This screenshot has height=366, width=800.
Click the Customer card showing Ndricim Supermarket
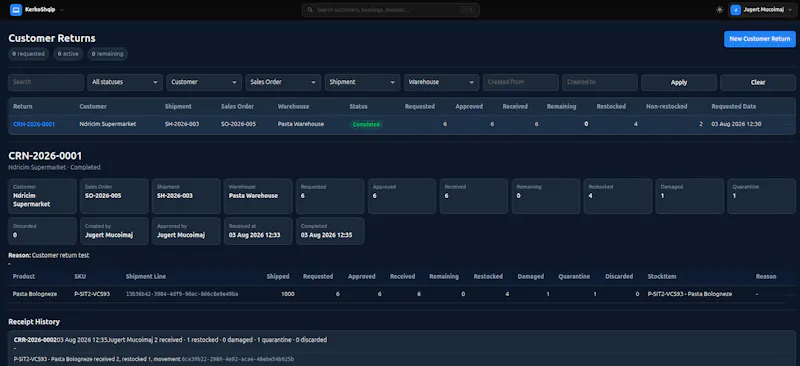42,196
